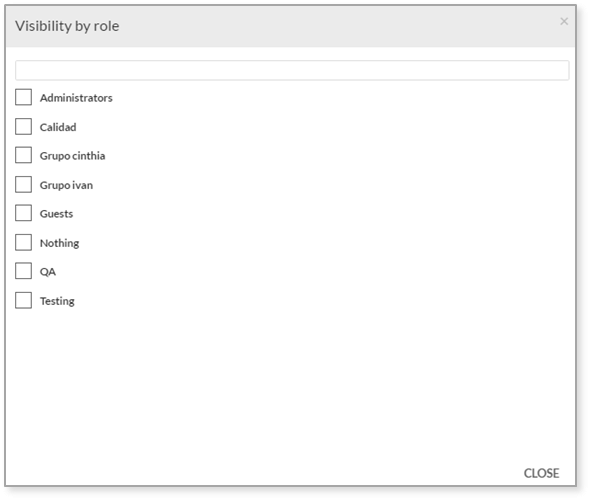Check the Grupo cinthia checkbox square
This screenshot has height=500, width=590.
coord(23,155)
